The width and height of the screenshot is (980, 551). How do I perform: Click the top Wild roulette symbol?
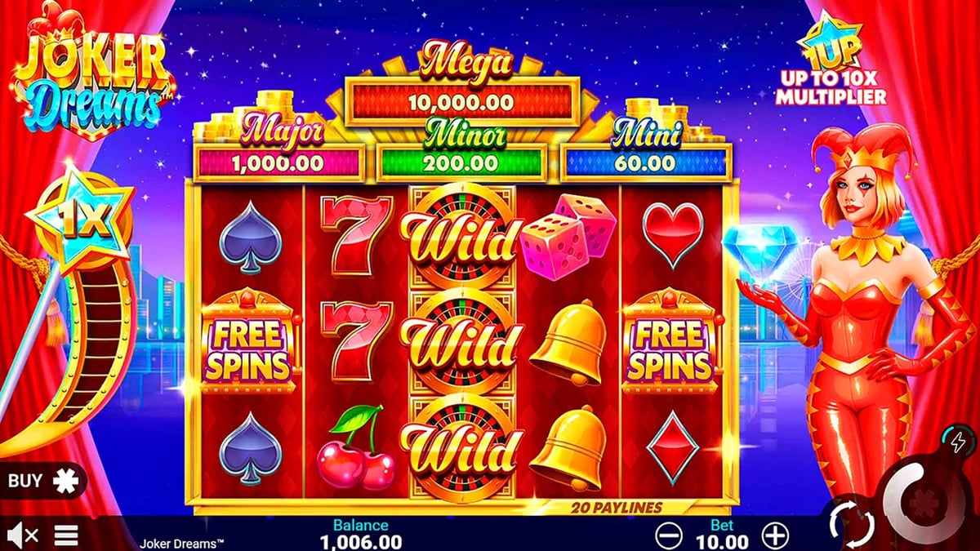[462, 238]
